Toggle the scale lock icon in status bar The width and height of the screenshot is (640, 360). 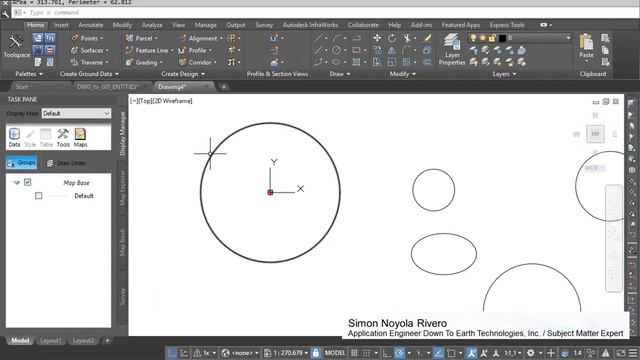click(x=316, y=353)
